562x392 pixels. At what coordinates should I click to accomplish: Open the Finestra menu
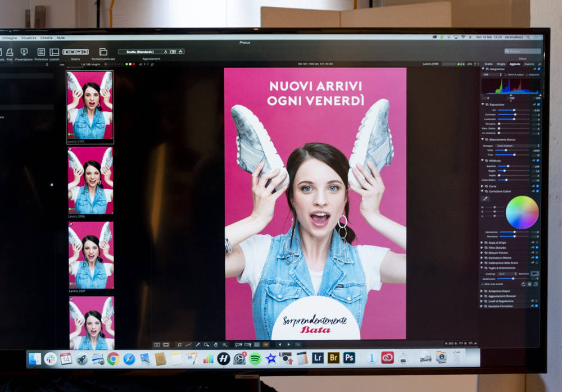click(46, 38)
